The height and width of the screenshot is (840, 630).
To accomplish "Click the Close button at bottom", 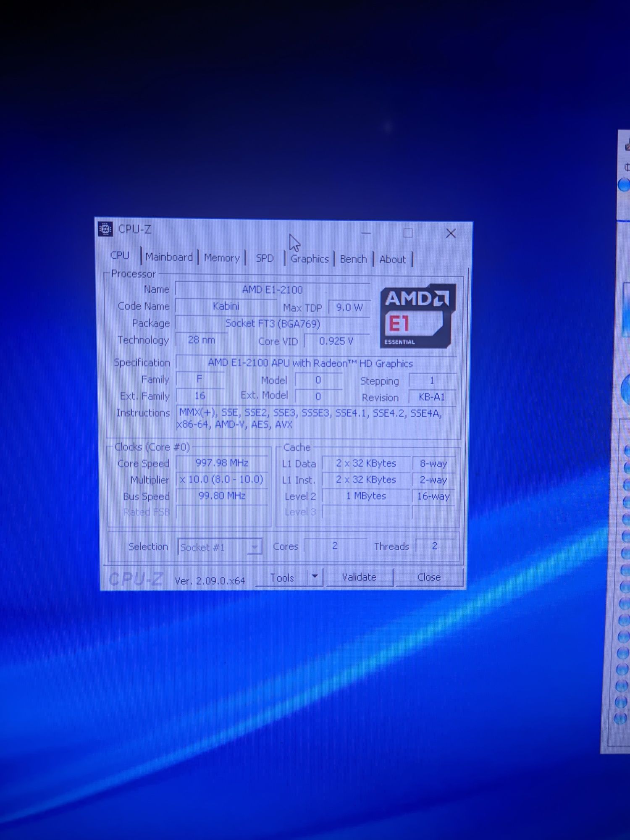I will (x=429, y=577).
